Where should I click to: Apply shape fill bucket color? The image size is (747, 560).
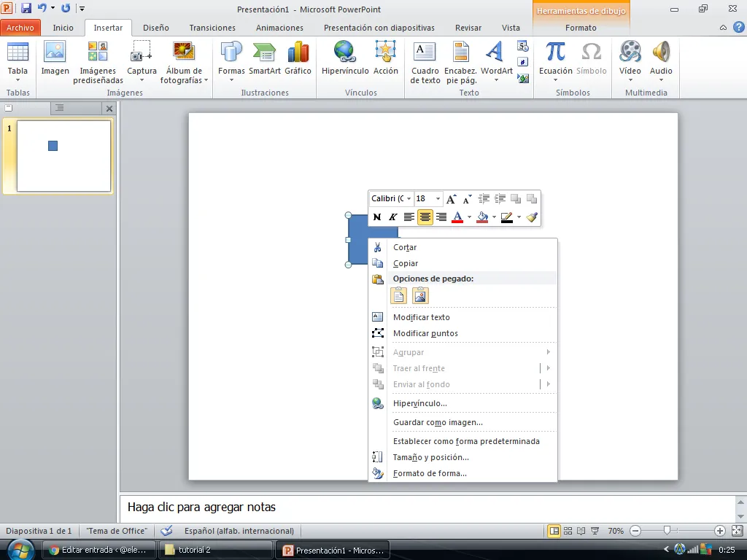pos(482,217)
